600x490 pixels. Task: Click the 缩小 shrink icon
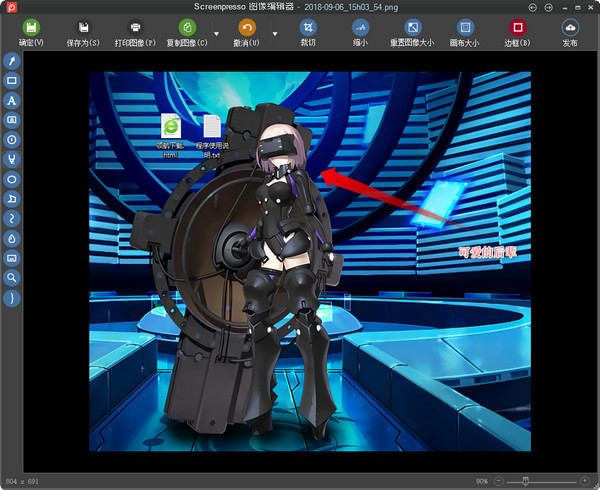[x=360, y=33]
